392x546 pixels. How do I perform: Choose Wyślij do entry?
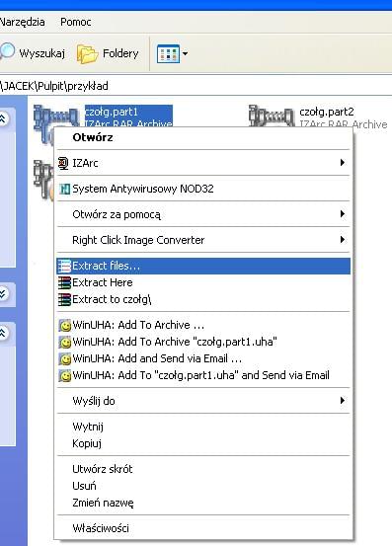tap(203, 401)
